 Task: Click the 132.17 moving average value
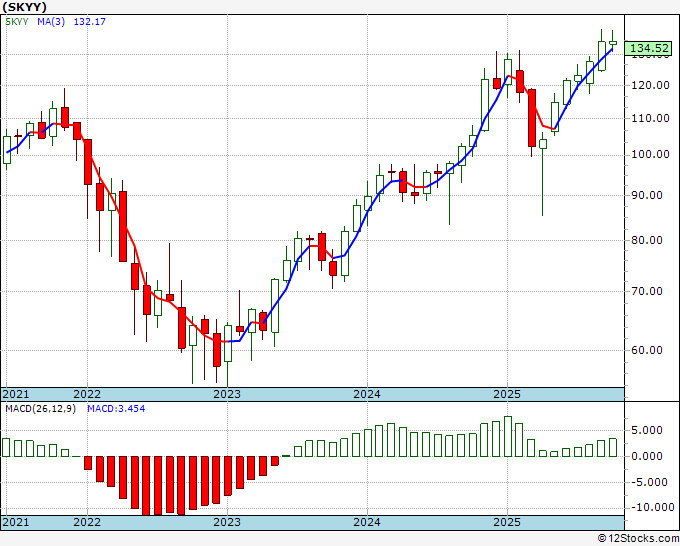tap(90, 22)
